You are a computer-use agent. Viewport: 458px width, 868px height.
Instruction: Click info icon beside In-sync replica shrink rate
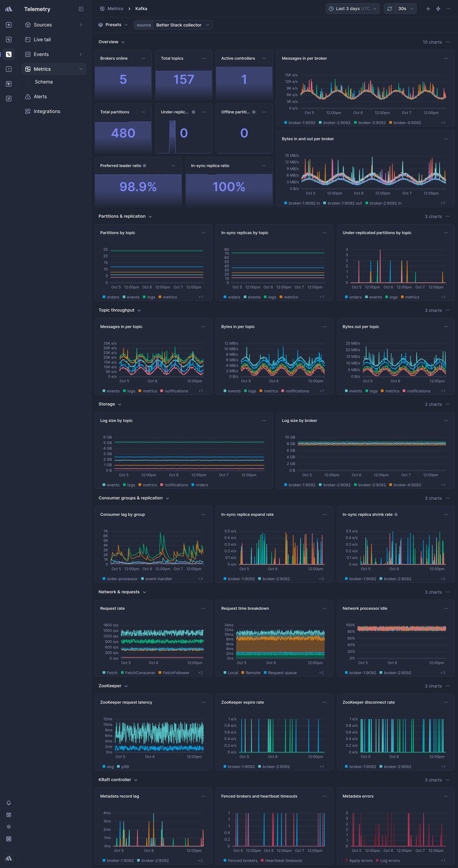click(x=396, y=515)
